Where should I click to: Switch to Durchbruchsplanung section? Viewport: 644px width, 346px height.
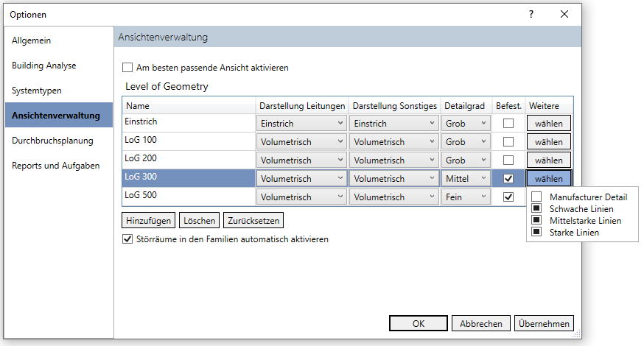[x=52, y=141]
